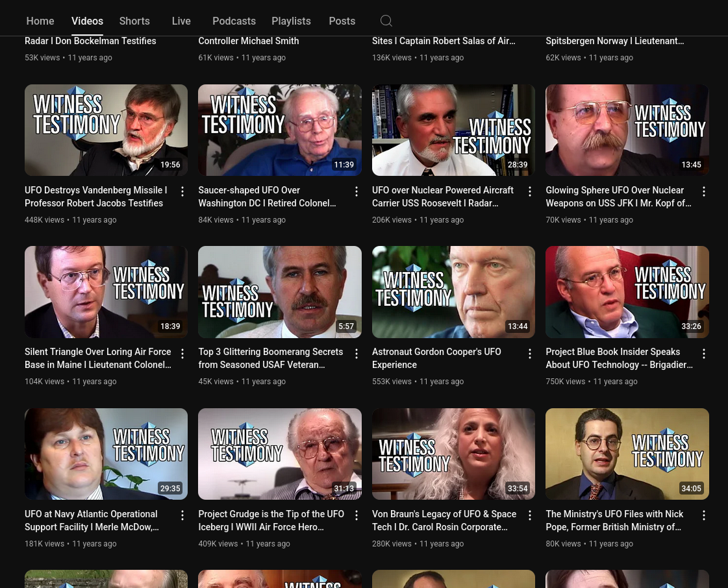728x588 pixels.
Task: Open more options for Silent Triangle video
Action: (182, 354)
